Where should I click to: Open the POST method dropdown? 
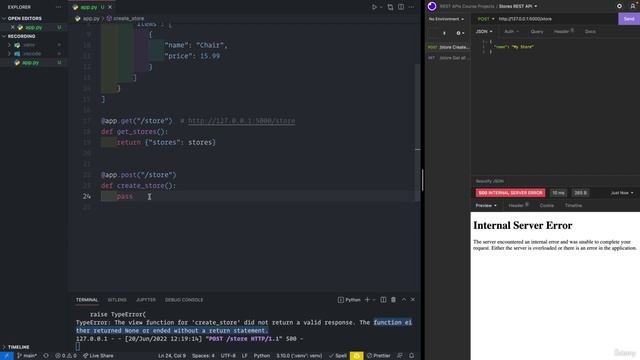click(x=486, y=19)
